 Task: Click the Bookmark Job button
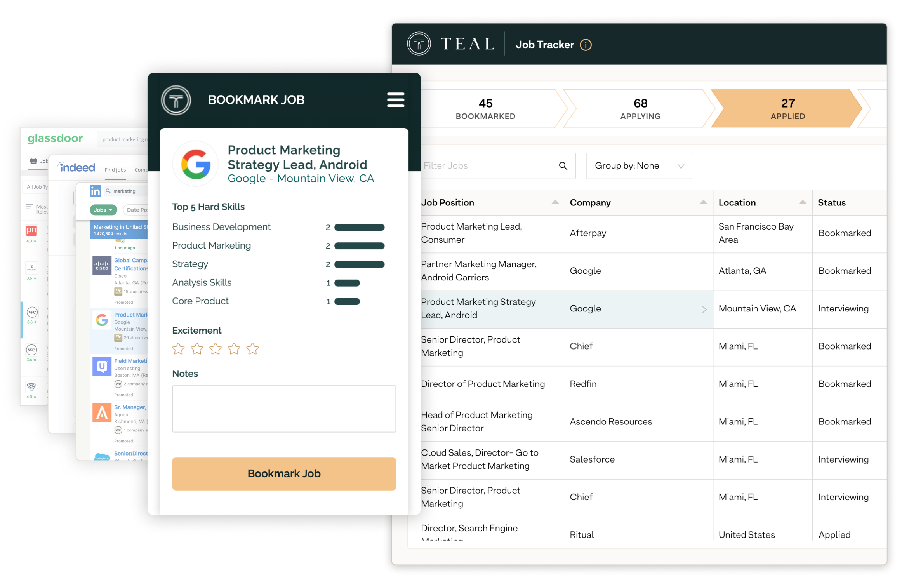click(x=284, y=473)
